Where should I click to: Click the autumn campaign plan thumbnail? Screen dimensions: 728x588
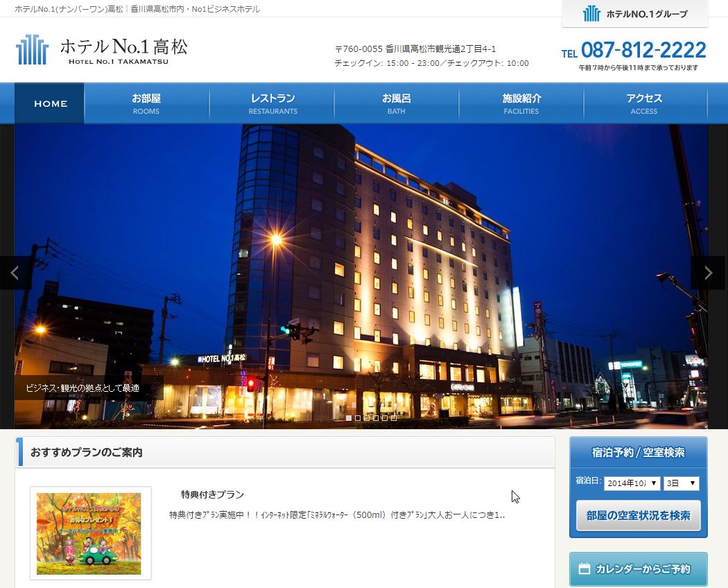point(89,533)
